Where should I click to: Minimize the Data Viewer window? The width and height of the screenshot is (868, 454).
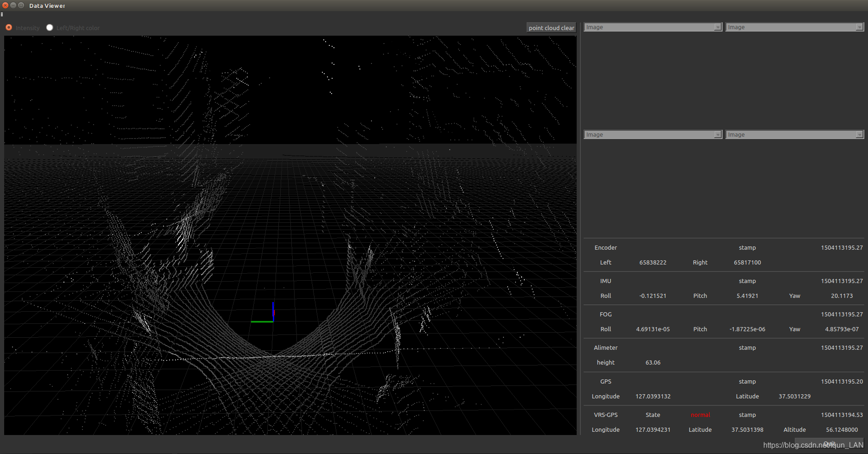(x=13, y=6)
